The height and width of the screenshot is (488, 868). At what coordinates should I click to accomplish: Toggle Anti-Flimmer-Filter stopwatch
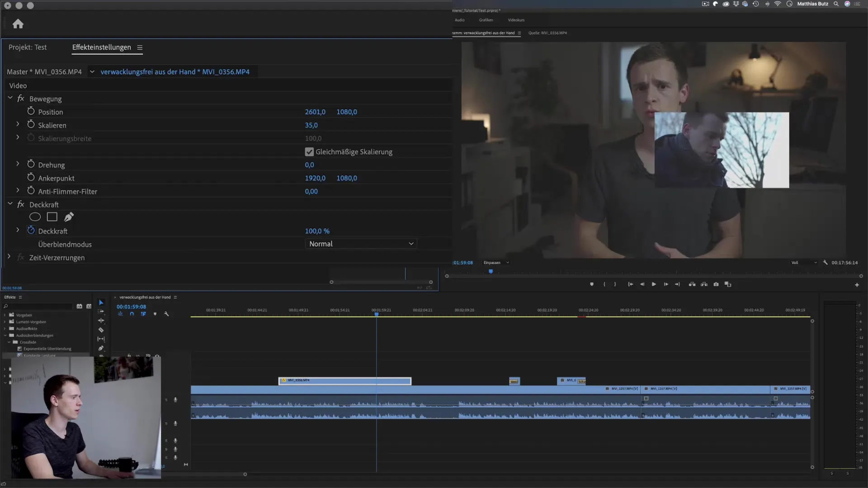[31, 191]
